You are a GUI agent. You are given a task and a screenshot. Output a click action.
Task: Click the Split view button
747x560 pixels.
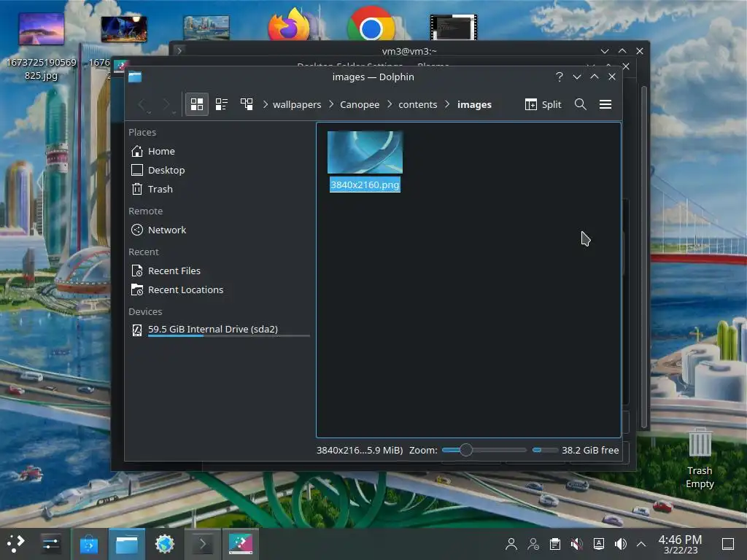pyautogui.click(x=543, y=104)
